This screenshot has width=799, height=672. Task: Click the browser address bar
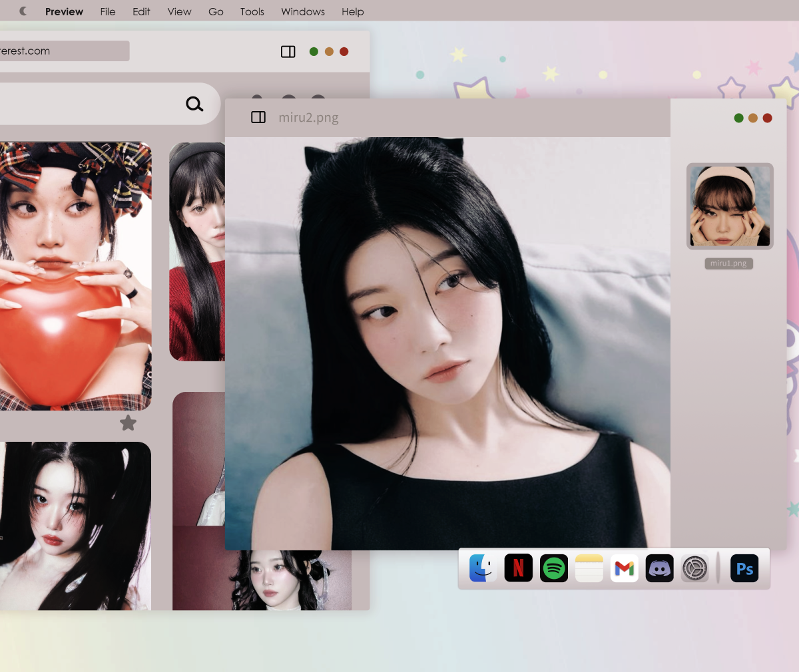(x=63, y=51)
